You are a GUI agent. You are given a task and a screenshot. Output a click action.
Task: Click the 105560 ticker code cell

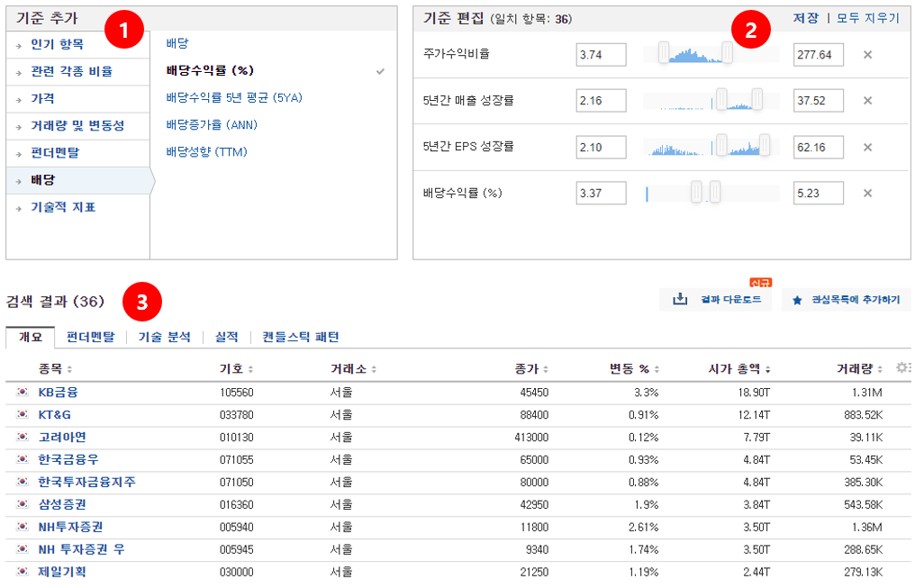click(236, 393)
